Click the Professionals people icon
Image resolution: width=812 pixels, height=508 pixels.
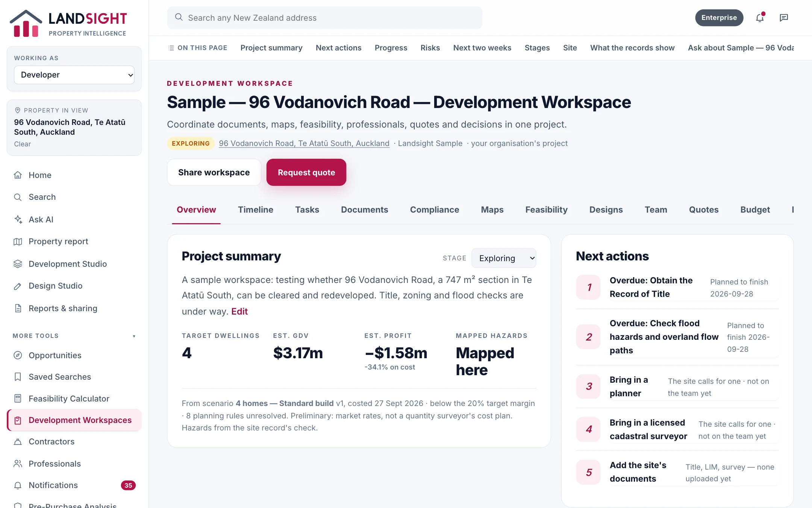pyautogui.click(x=18, y=464)
